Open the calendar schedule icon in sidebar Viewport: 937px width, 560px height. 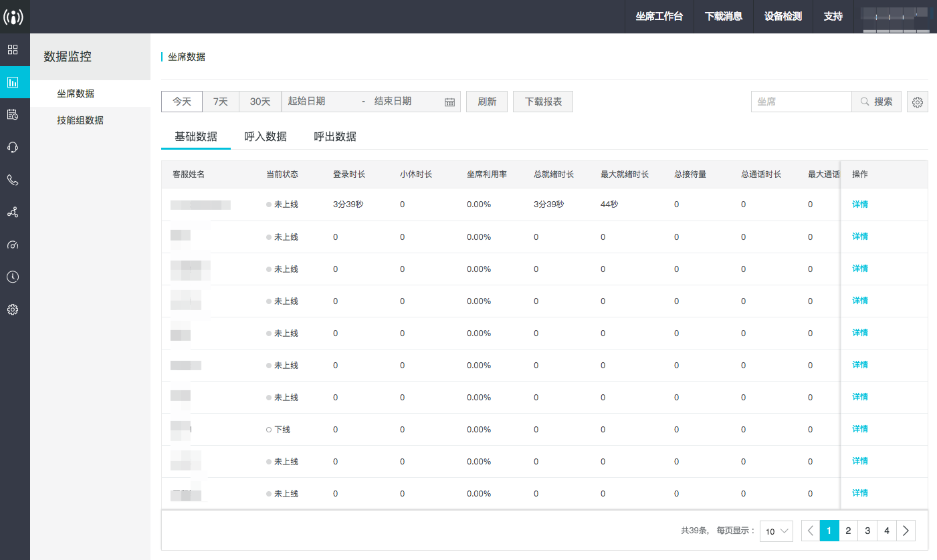[x=13, y=115]
